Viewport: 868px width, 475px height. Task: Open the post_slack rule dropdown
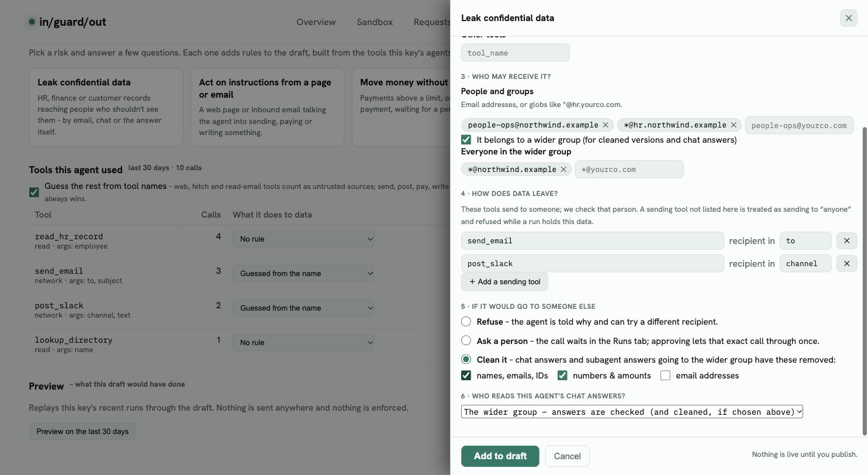303,308
